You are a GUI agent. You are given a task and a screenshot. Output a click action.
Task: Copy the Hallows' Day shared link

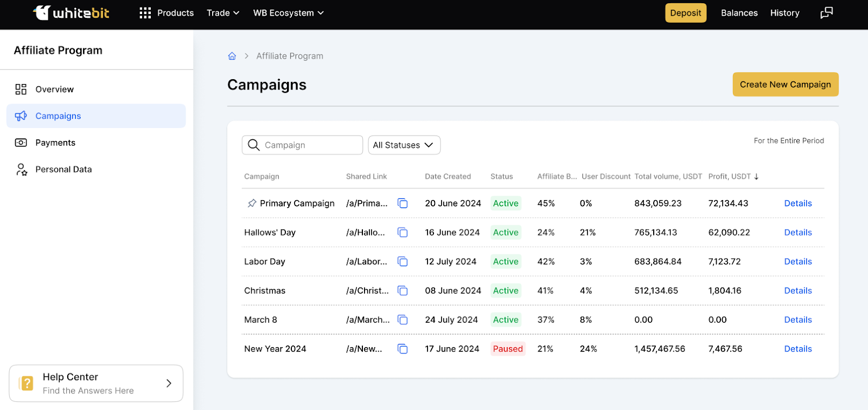pyautogui.click(x=403, y=233)
